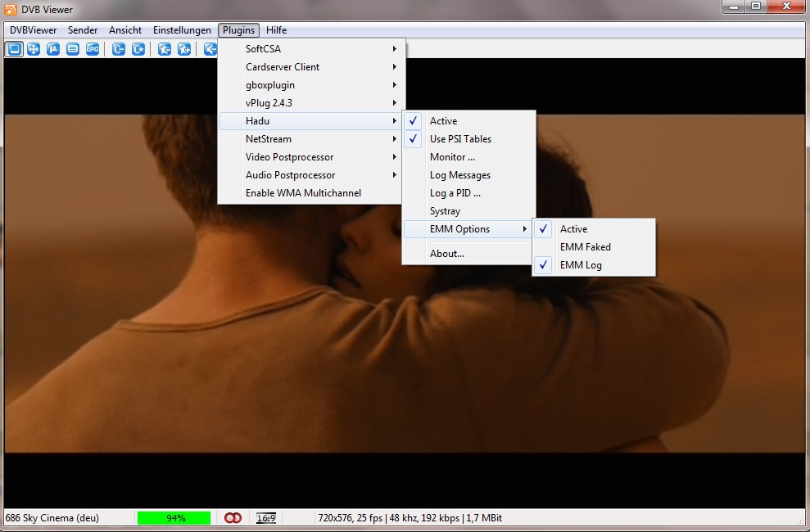Open the Einstellungen menu
The height and width of the screenshot is (532, 810).
[x=182, y=30]
